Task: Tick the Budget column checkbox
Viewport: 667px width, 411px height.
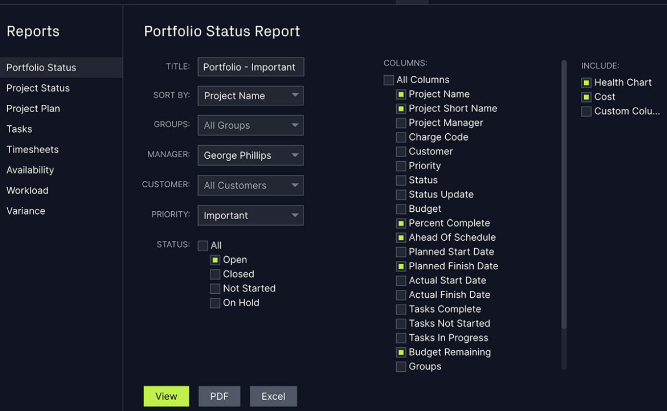Action: pyautogui.click(x=401, y=209)
